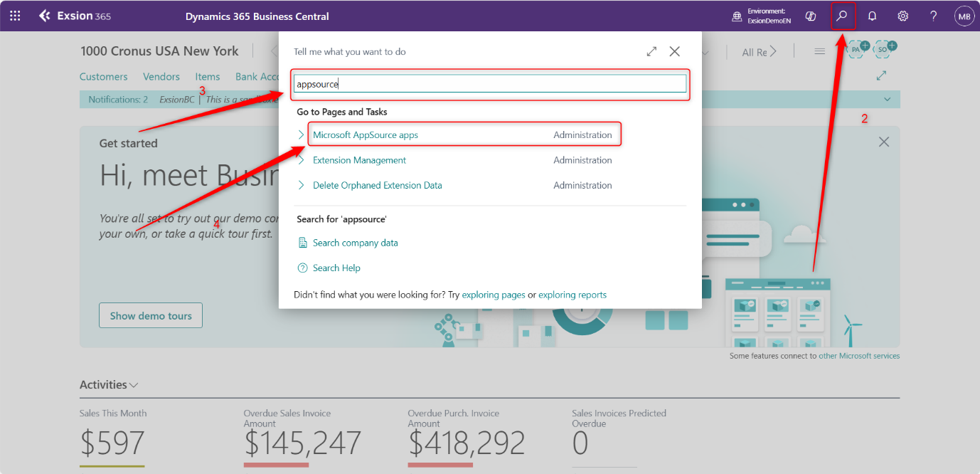
Task: Click the Exsion 365 logo
Action: coord(75,16)
